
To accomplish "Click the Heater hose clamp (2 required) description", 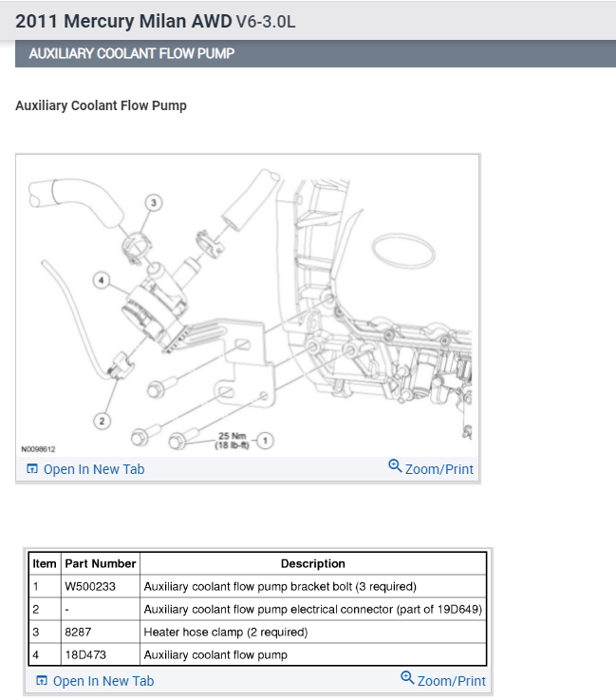I will tap(226, 633).
